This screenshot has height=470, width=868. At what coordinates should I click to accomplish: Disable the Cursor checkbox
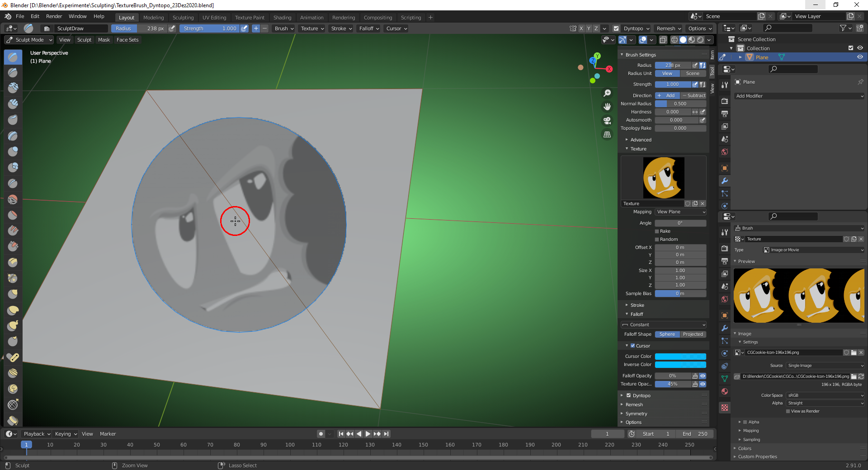633,346
